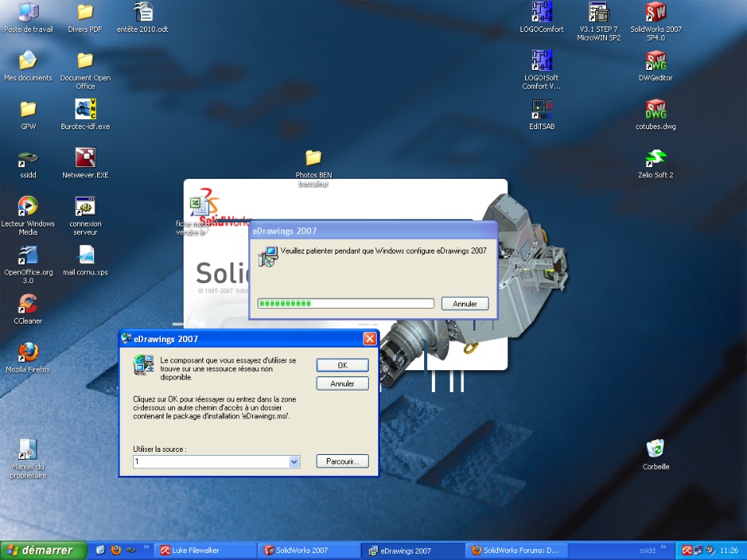Switch to Luke Filewalker taskbar item
Image resolution: width=747 pixels, height=560 pixels.
pyautogui.click(x=205, y=551)
